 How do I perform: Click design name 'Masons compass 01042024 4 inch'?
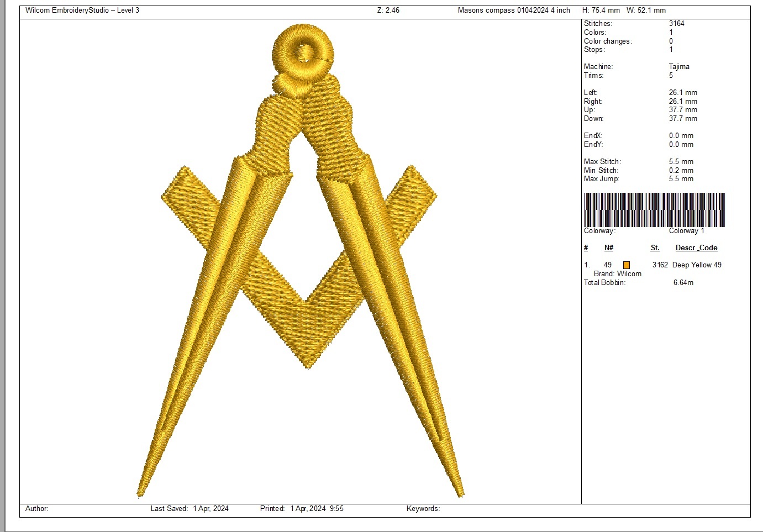coord(514,10)
